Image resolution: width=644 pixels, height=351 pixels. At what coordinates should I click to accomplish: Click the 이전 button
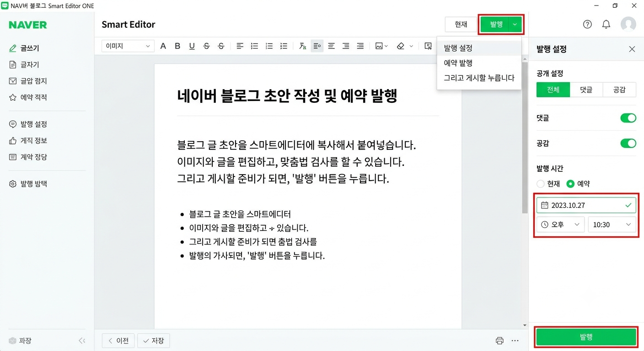click(x=118, y=340)
